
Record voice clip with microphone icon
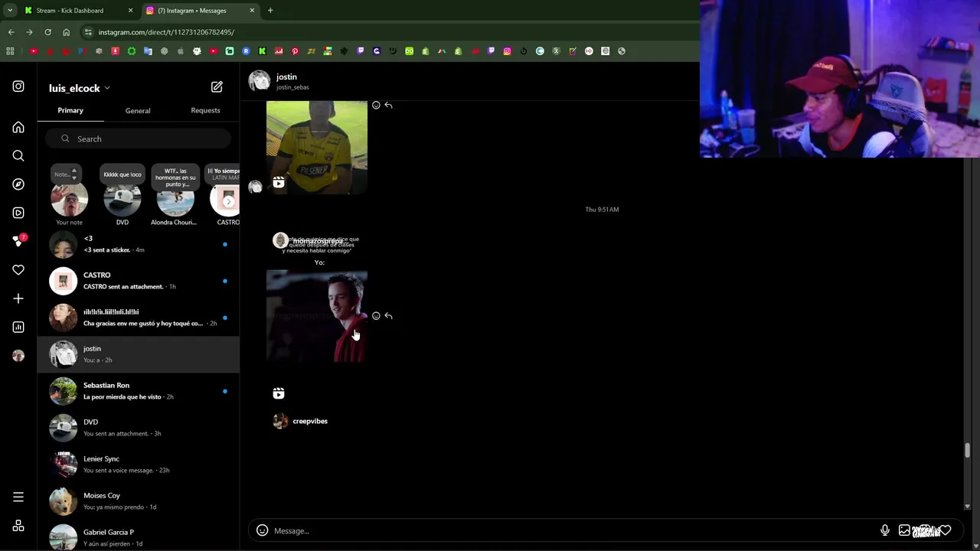coord(885,530)
